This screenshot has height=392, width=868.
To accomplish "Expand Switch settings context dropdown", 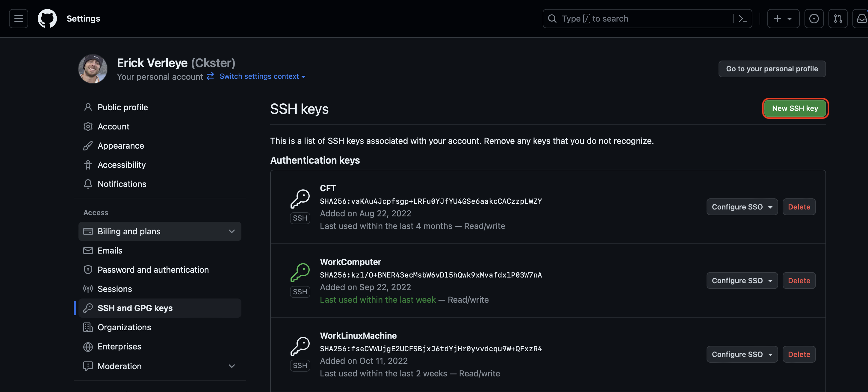I will pyautogui.click(x=262, y=76).
